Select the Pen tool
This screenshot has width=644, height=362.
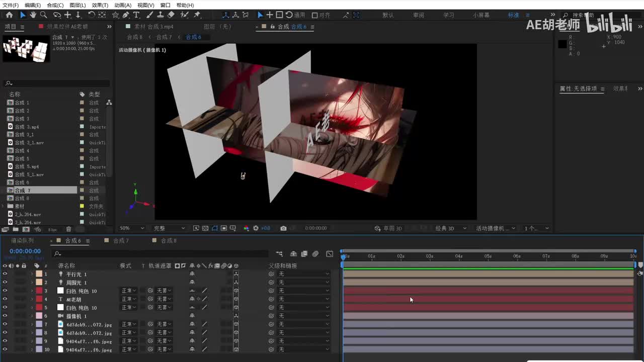click(x=126, y=15)
